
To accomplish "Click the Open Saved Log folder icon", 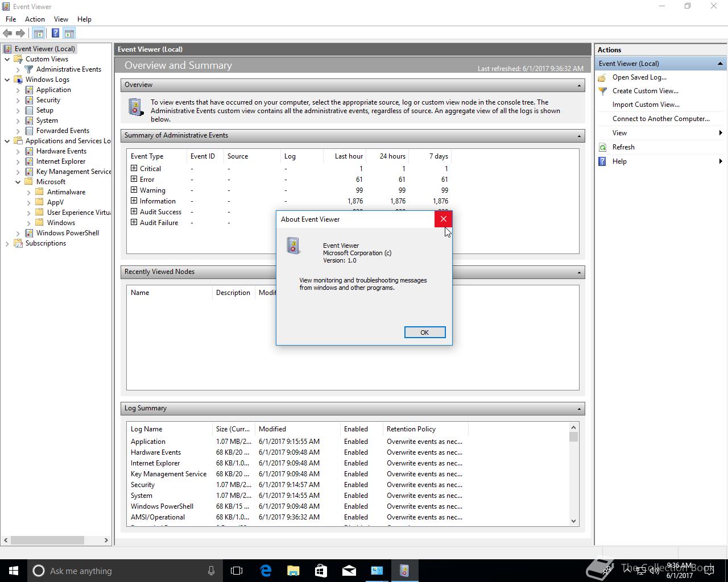I will pos(603,77).
